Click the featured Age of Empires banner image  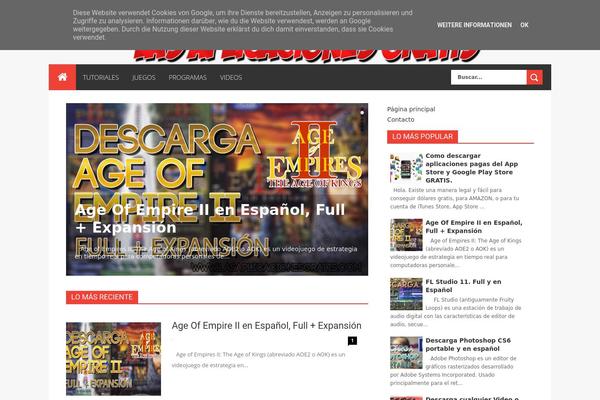tap(217, 189)
